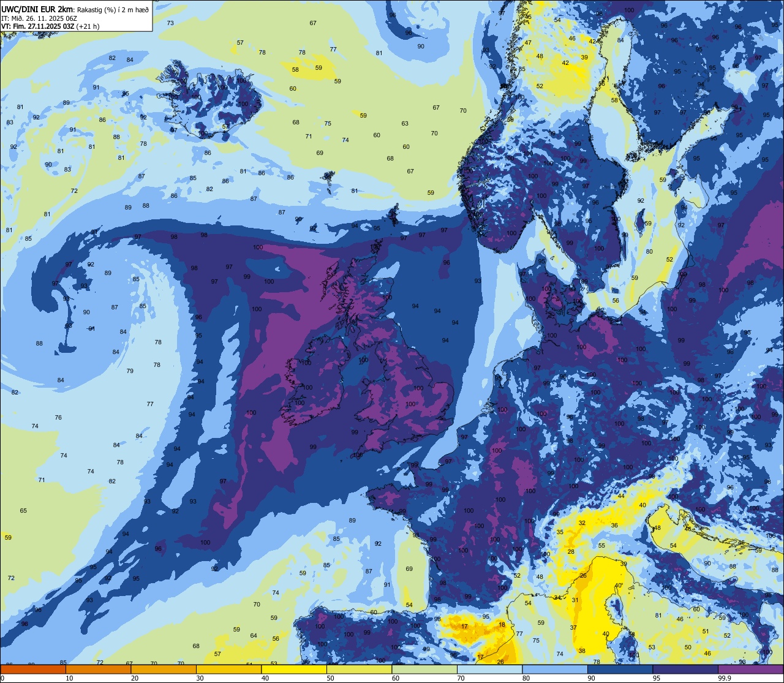Click the navy 95–99.9 legend swatch
The height and width of the screenshot is (683, 784).
pyautogui.click(x=685, y=669)
